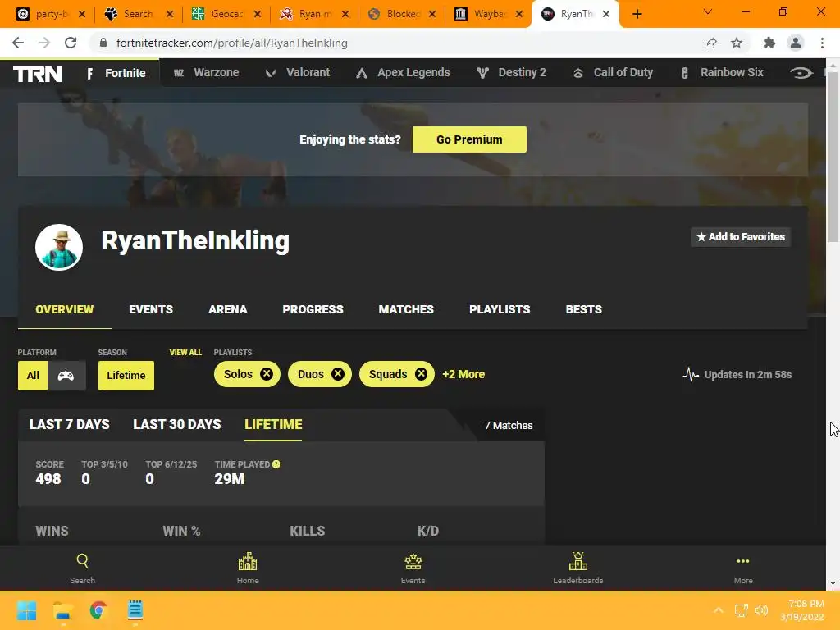Open the Windows Start menu
This screenshot has width=840, height=630.
27,610
